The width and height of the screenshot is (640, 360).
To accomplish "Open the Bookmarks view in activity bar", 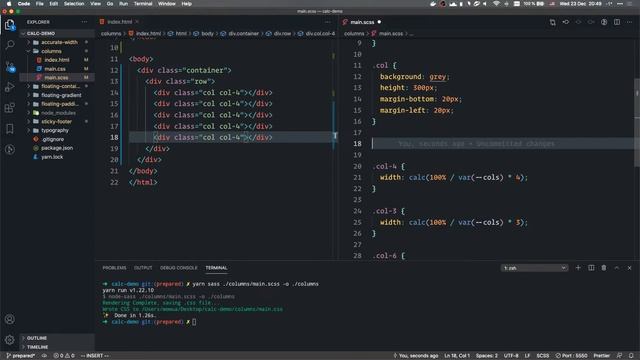I will [x=10, y=129].
